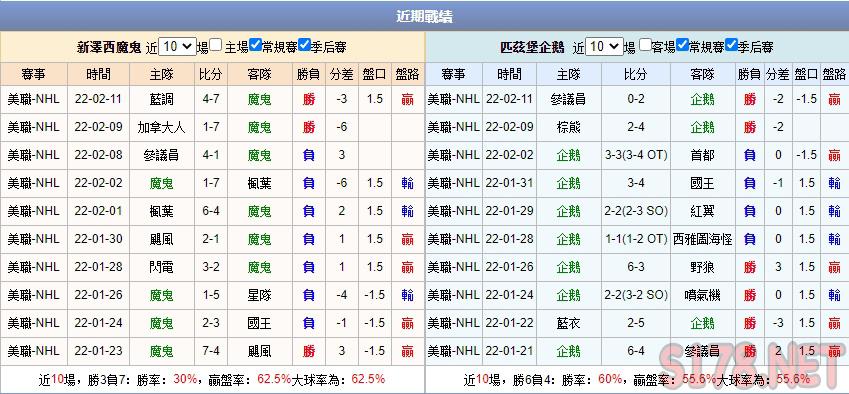The width and height of the screenshot is (849, 394).
Task: Click the Penguins table 勝負 column header
Action: click(749, 74)
